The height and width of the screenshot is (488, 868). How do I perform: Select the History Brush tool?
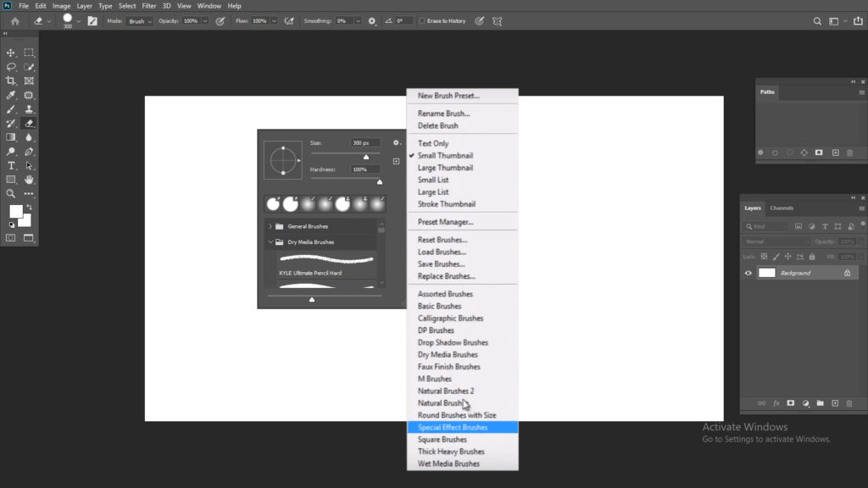(x=10, y=124)
